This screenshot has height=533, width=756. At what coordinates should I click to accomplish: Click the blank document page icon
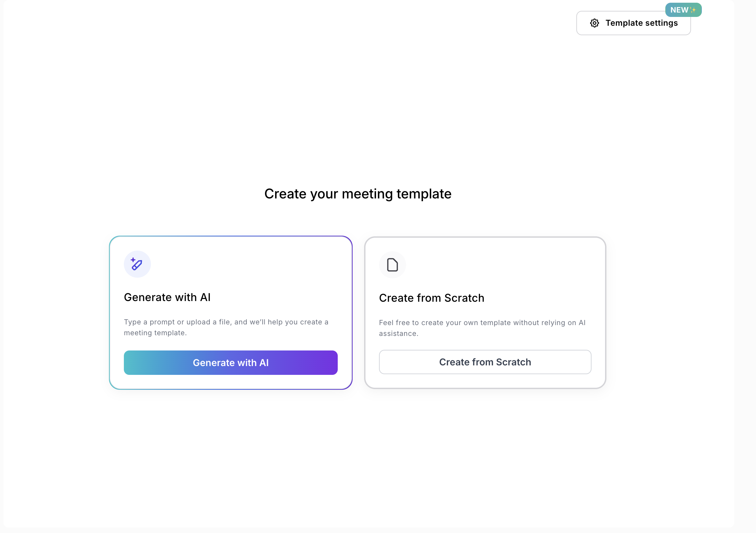392,265
